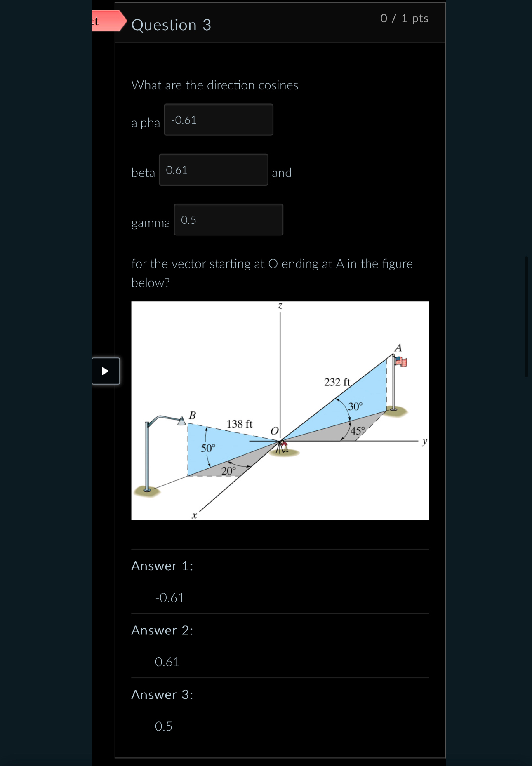Viewport: 532px width, 766px height.
Task: Select the beta answer input field
Action: pyautogui.click(x=213, y=170)
